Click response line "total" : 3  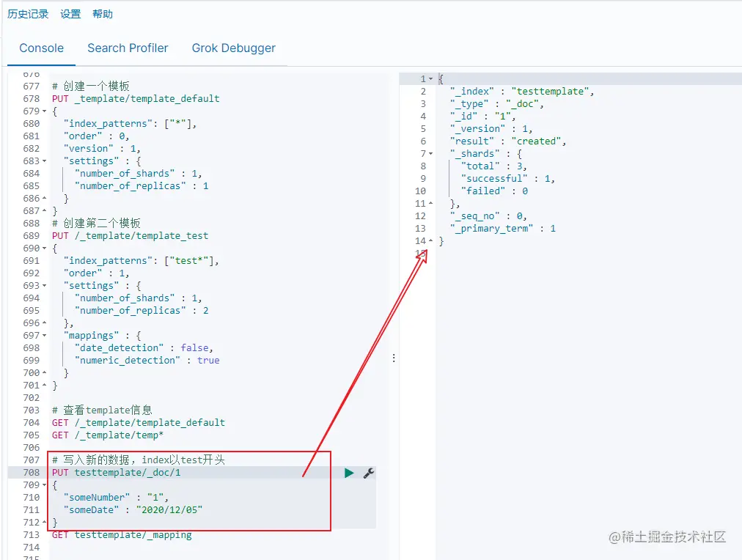(494, 166)
